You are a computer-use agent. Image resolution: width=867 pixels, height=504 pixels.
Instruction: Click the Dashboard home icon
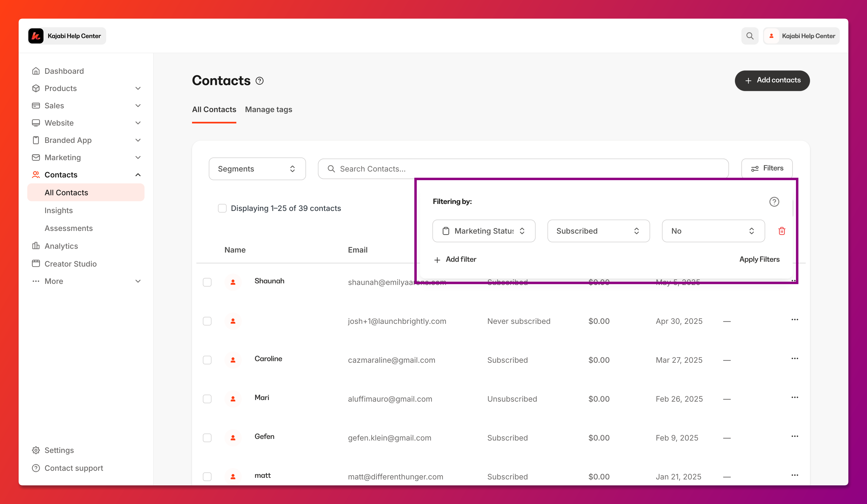(36, 71)
